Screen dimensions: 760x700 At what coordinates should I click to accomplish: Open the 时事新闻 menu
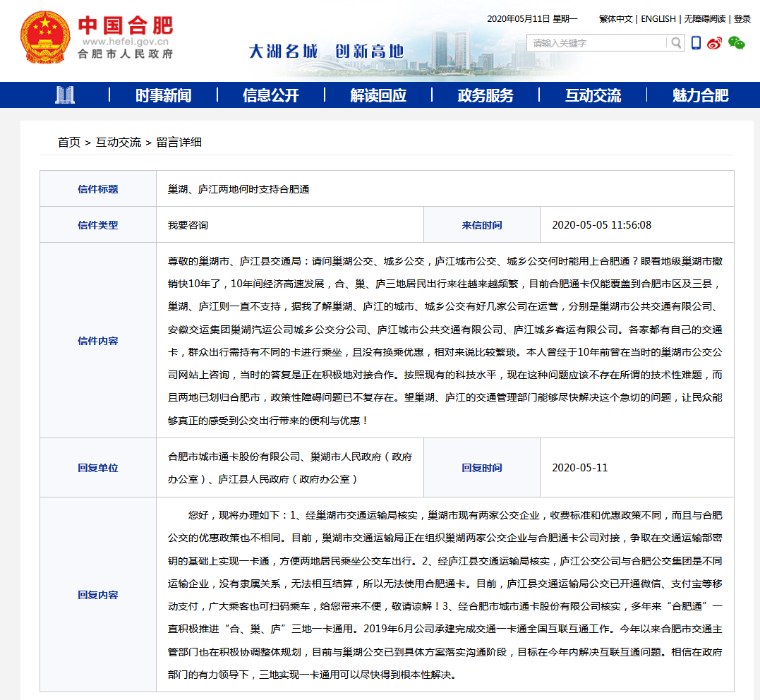163,95
